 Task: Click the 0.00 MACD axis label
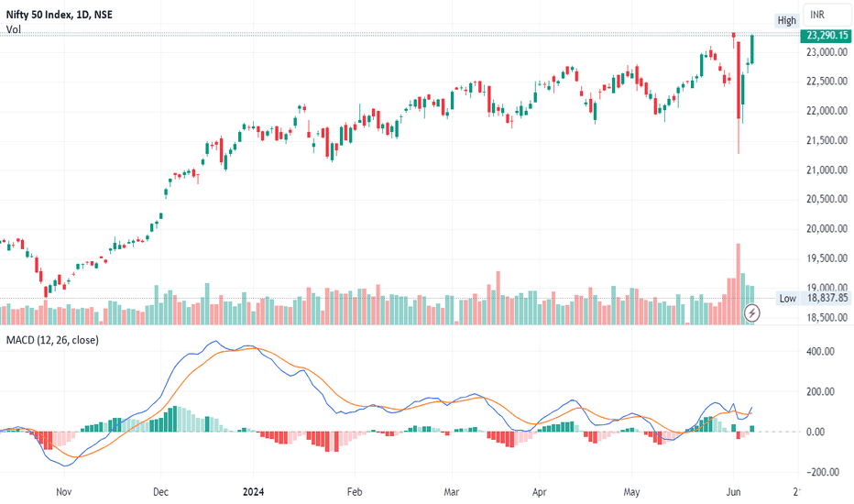816,433
